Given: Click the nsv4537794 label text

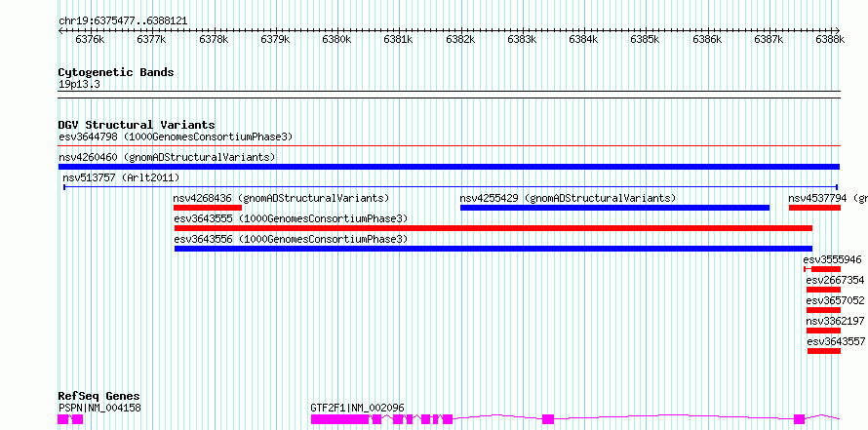Looking at the screenshot, I should point(828,198).
